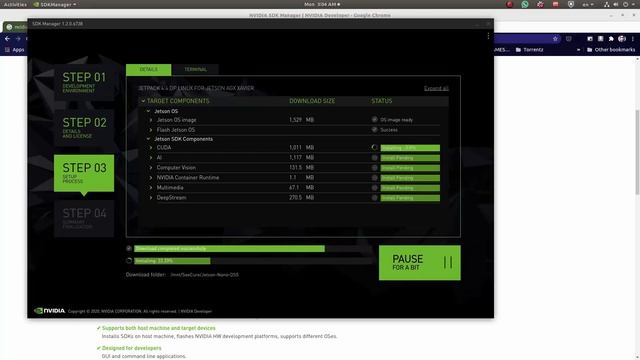The height and width of the screenshot is (360, 640).
Task: Click the red bug tray icon
Action: 540,4
